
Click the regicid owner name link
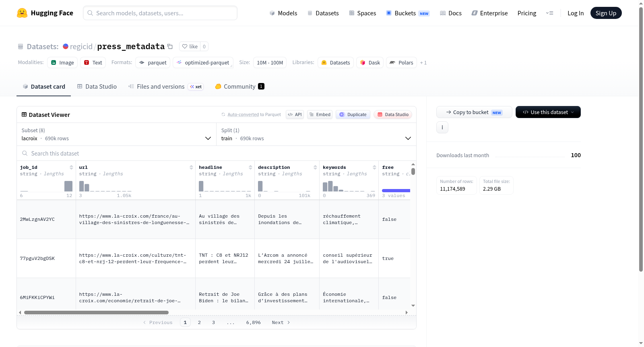coord(81,46)
